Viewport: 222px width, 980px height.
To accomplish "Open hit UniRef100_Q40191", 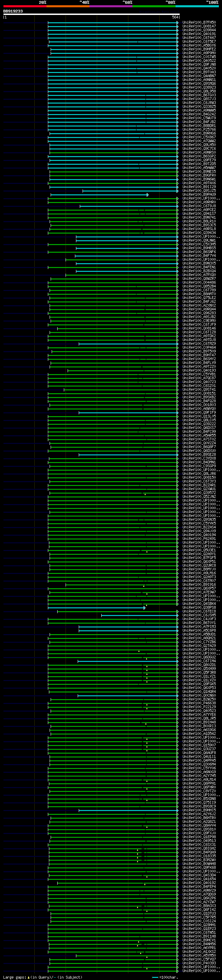I will point(199,34).
